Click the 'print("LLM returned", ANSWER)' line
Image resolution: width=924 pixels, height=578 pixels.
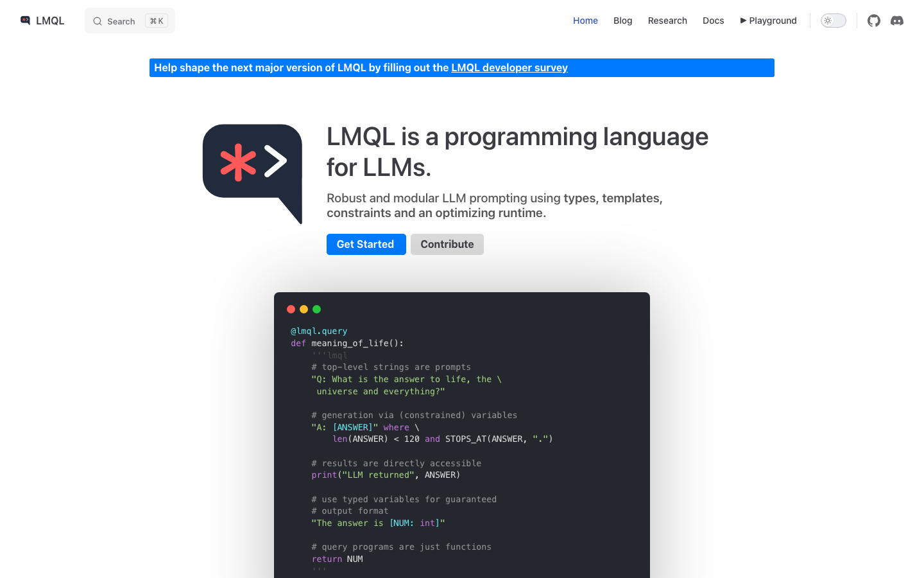point(386,475)
